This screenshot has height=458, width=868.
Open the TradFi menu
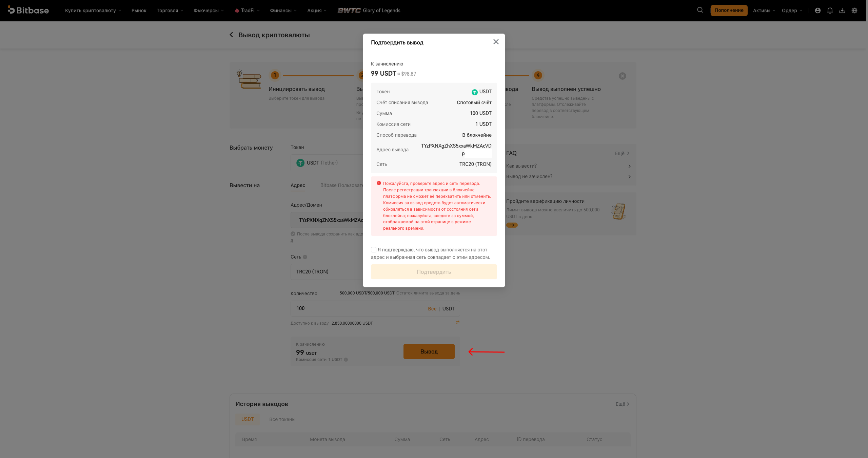click(x=247, y=11)
